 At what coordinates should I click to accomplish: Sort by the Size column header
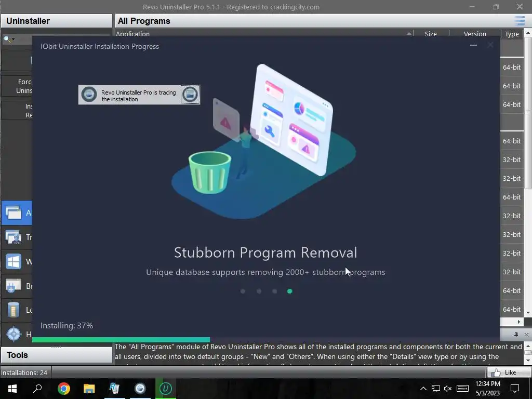pyautogui.click(x=431, y=34)
